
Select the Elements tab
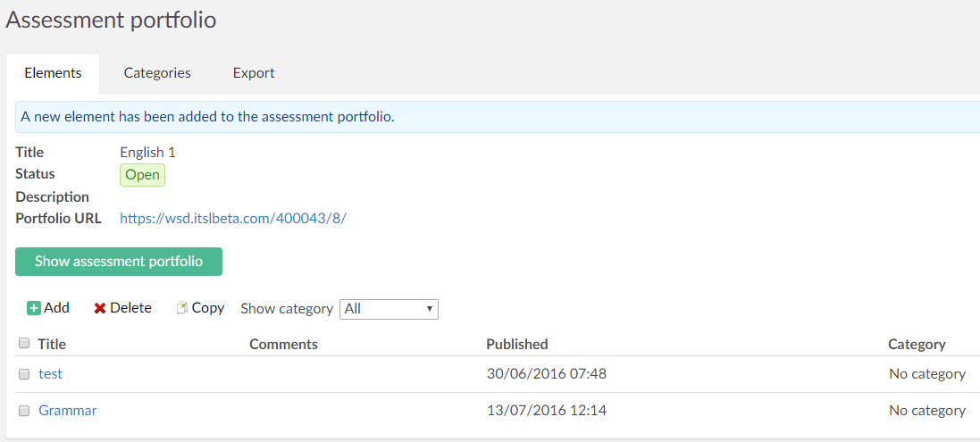tap(53, 73)
